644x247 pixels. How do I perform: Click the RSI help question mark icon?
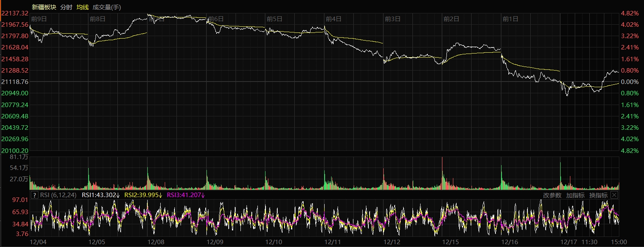coord(35,195)
